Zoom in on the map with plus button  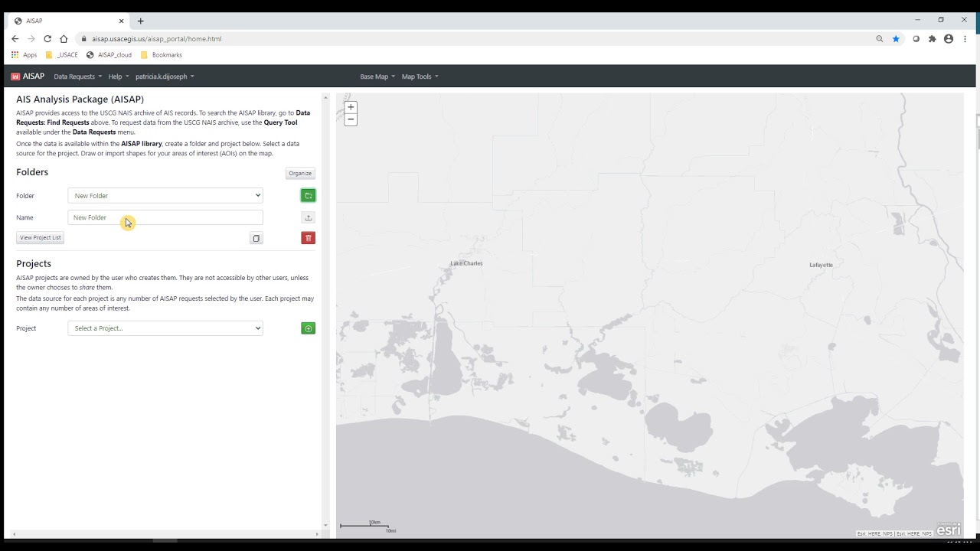point(351,107)
